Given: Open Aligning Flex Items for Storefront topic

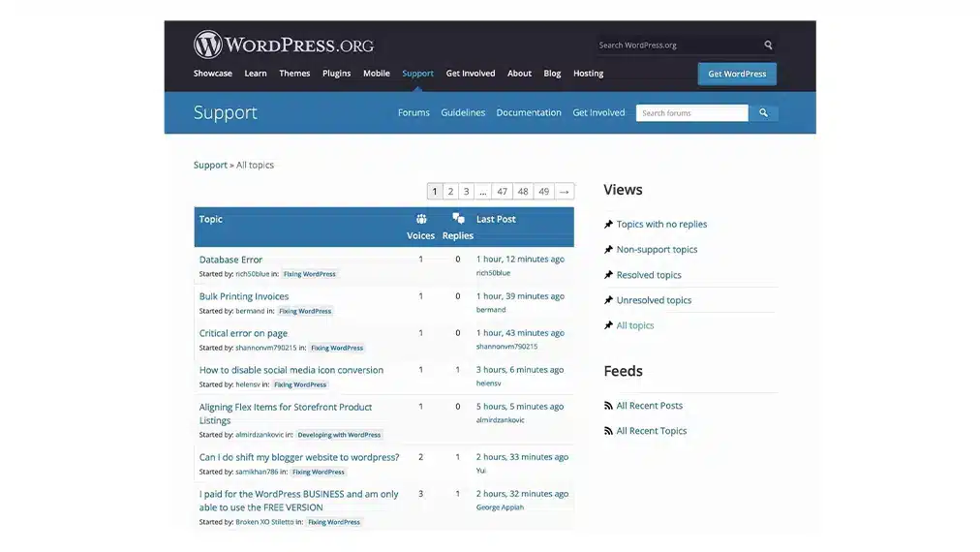Looking at the screenshot, I should click(286, 414).
